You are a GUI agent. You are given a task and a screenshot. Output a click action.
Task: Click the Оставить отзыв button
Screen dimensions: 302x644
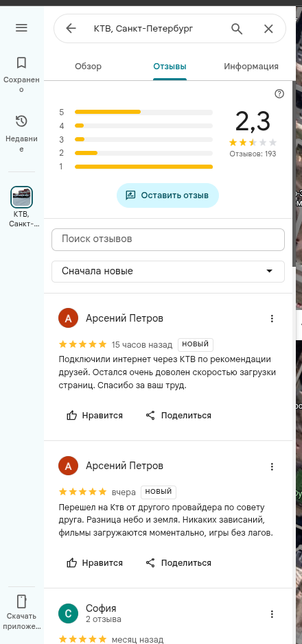[x=167, y=195]
